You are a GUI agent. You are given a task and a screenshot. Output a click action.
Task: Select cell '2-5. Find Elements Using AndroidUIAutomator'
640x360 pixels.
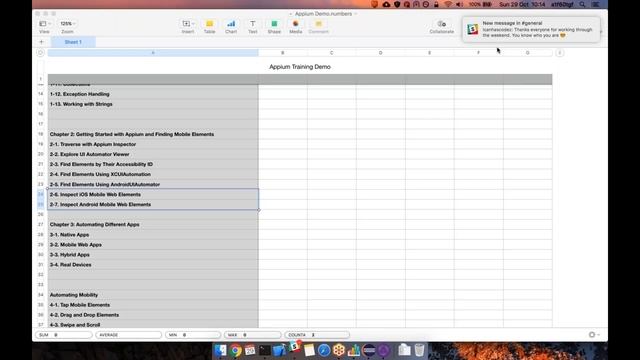(x=153, y=184)
